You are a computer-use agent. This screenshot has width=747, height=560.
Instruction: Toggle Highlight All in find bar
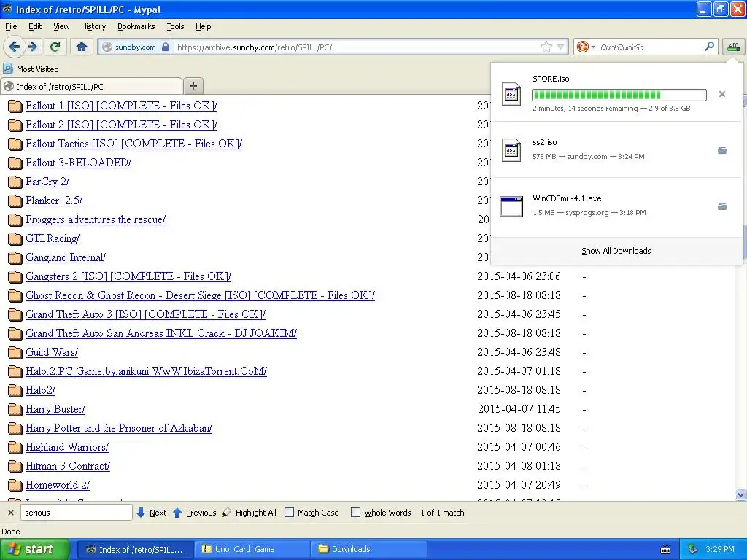click(x=249, y=513)
